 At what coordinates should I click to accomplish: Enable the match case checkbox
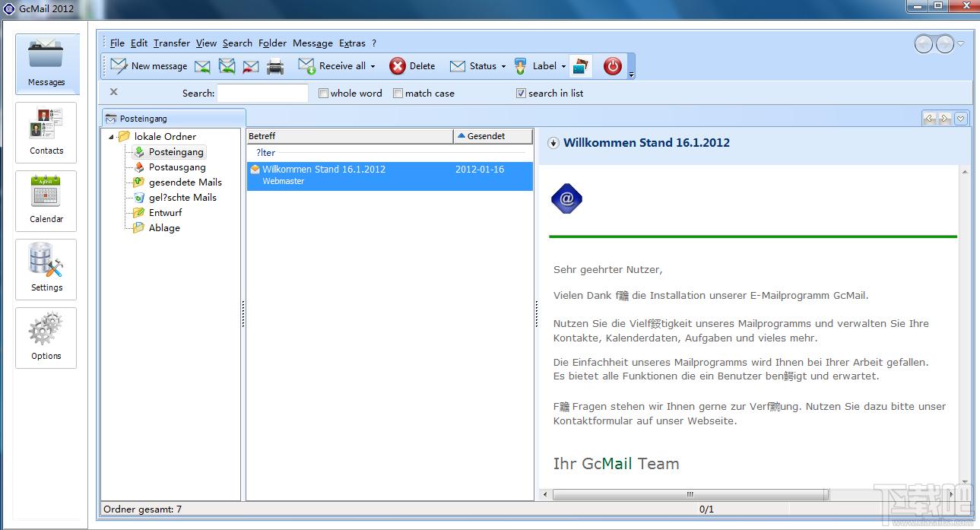[x=398, y=93]
